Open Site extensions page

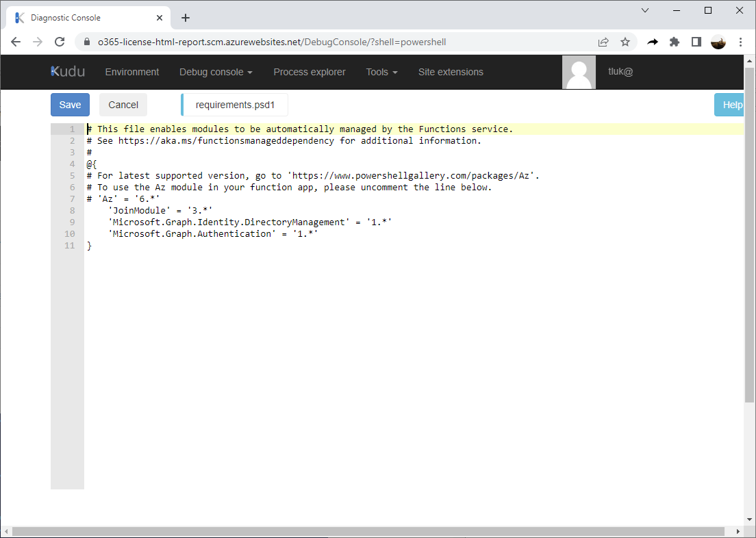pyautogui.click(x=451, y=72)
